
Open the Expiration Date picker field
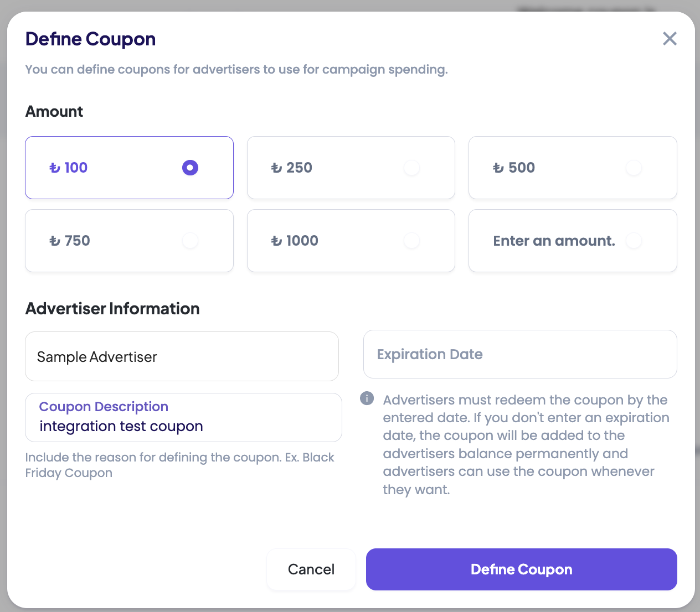[x=519, y=354]
